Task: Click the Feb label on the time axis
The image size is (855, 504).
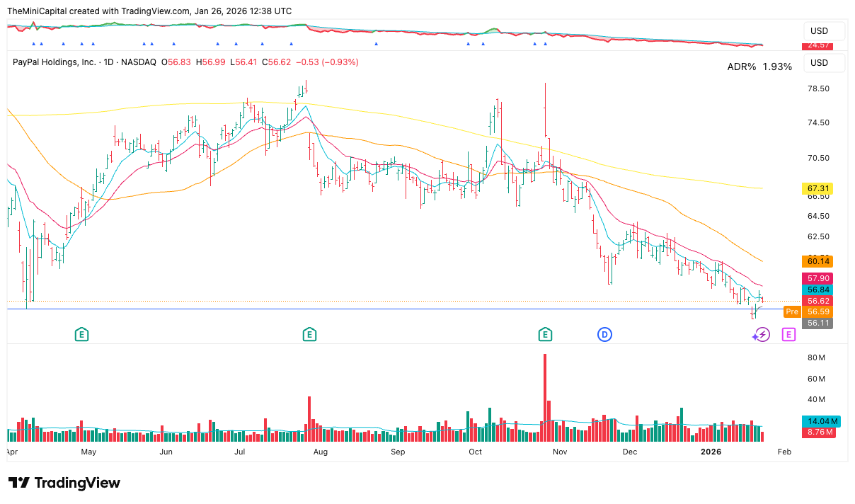Action: click(784, 451)
